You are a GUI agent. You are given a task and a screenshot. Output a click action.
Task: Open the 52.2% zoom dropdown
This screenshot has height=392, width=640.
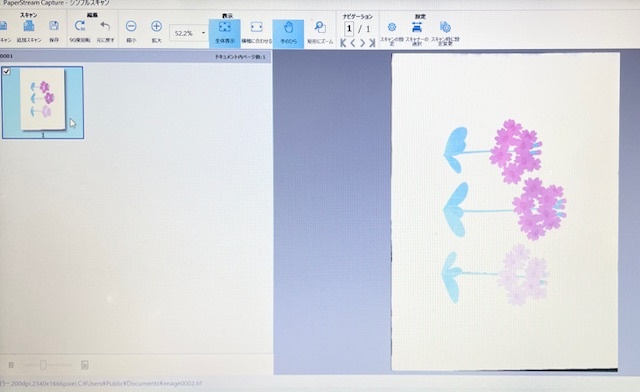pos(203,33)
